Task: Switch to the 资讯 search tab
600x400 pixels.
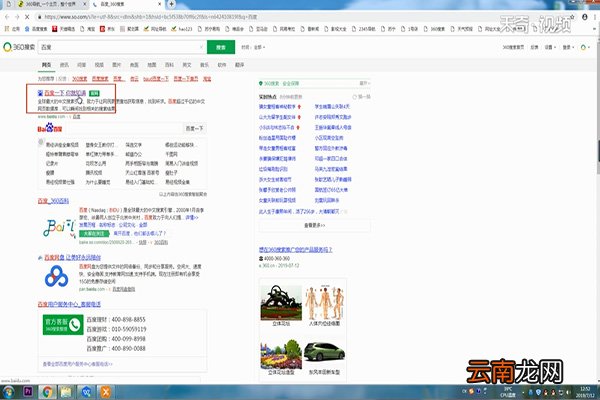Action: click(x=64, y=65)
